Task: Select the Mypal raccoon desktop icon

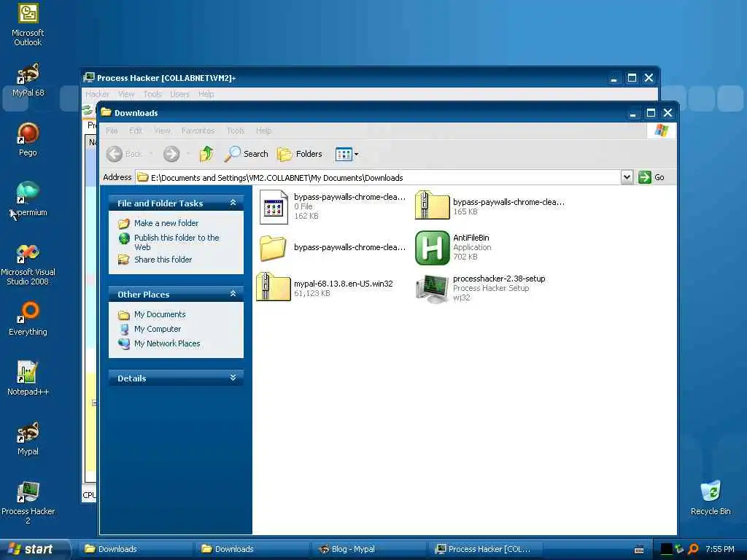Action: point(28,438)
